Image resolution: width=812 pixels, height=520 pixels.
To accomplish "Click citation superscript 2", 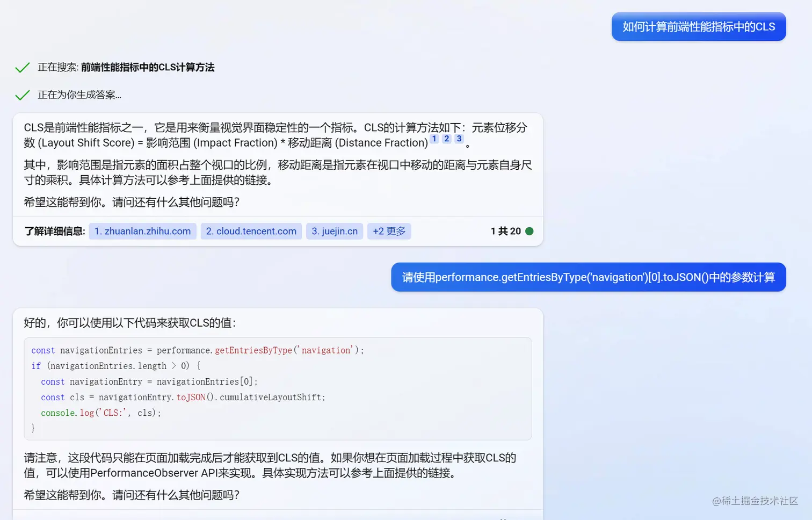I will (x=446, y=139).
